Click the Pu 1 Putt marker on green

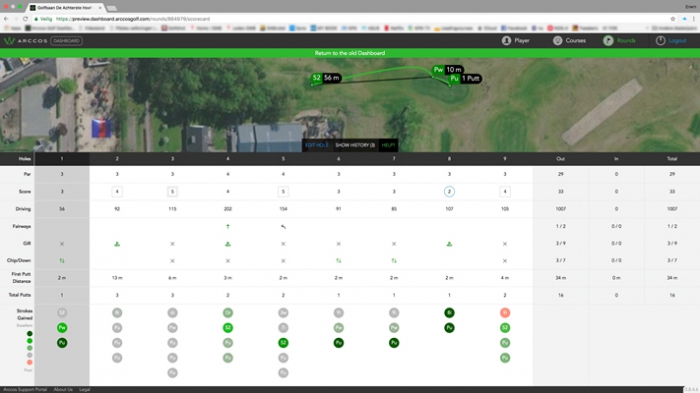465,79
